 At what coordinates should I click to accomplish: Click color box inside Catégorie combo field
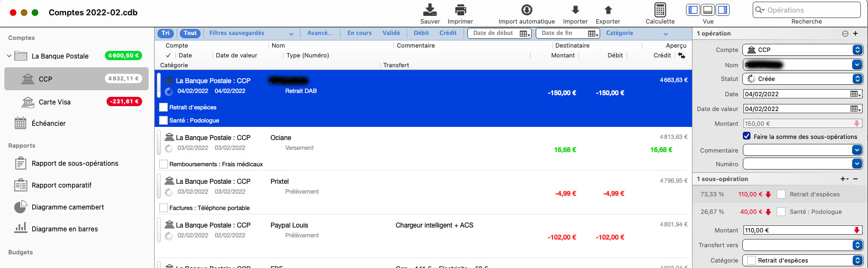point(751,260)
